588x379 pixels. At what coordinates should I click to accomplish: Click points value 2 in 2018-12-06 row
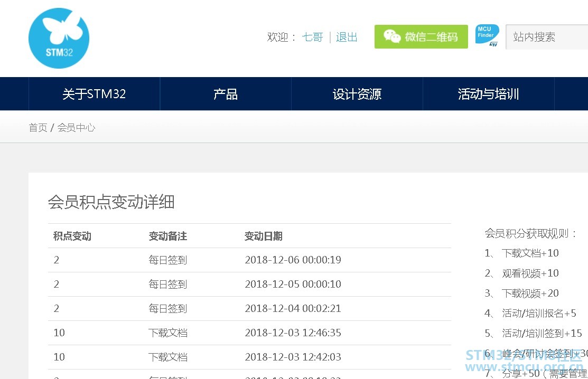coord(56,260)
